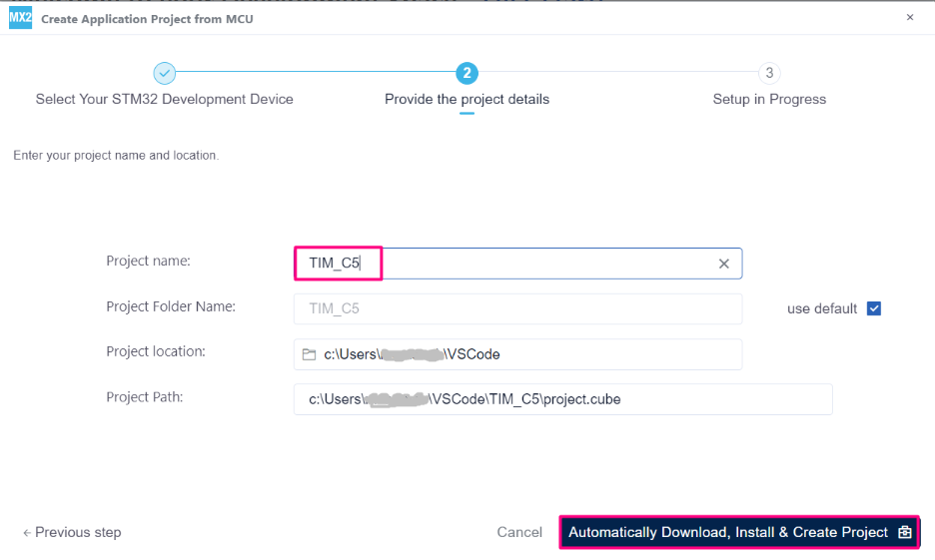The image size is (935, 560).
Task: Click the 'use default' label text
Action: click(x=822, y=308)
